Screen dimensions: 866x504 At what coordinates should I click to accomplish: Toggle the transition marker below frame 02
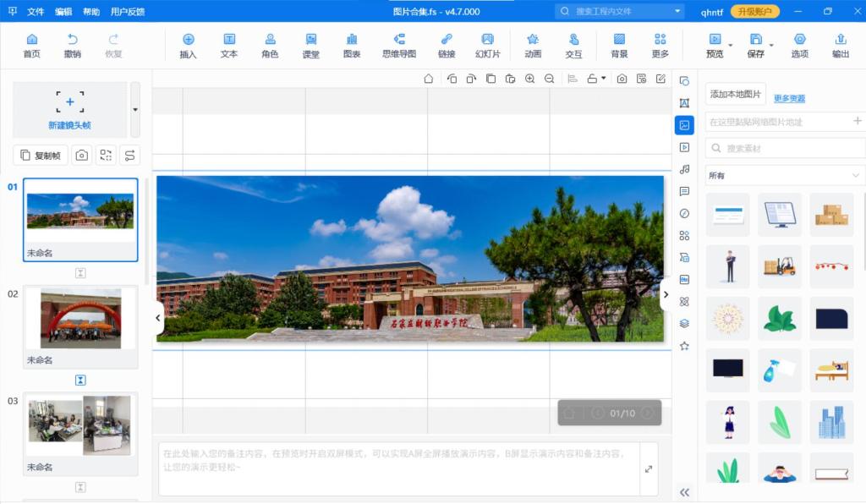click(x=80, y=380)
